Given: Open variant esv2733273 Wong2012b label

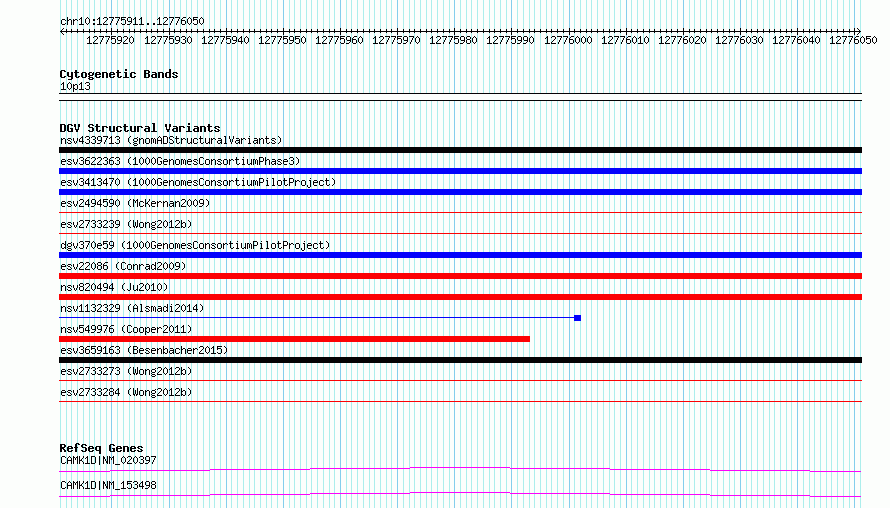Looking at the screenshot, I should click(126, 371).
